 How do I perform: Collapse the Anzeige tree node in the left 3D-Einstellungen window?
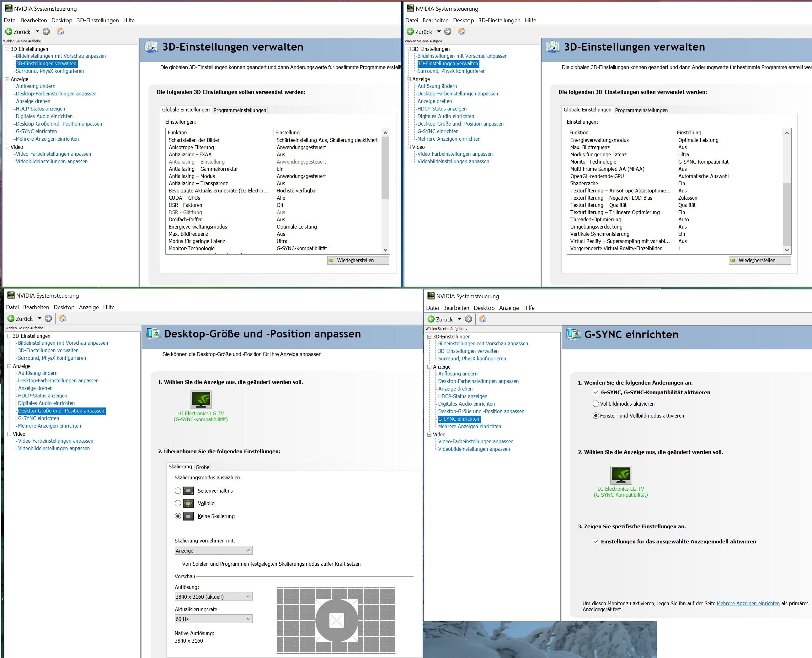point(7,79)
